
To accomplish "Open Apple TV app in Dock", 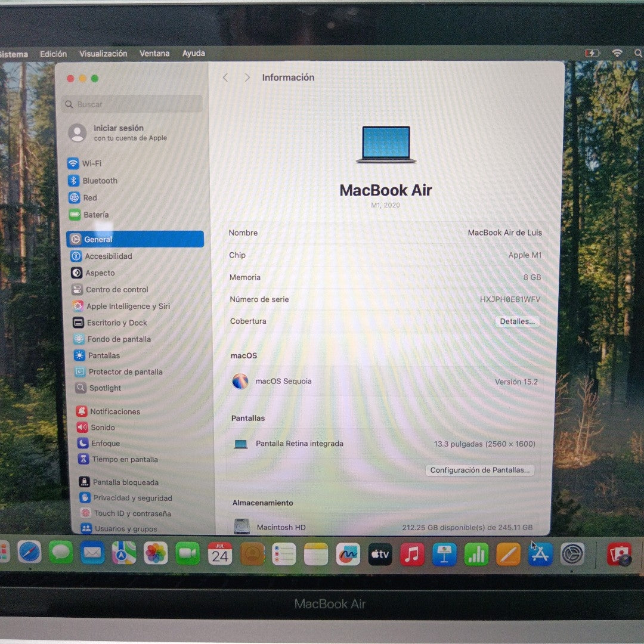I will [380, 554].
